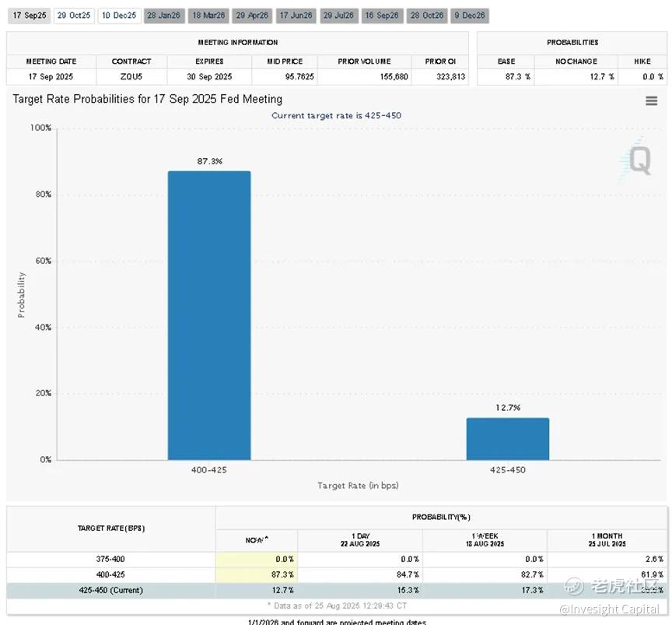The height and width of the screenshot is (625, 672).
Task: Click the 87.3% bar for 400-425
Action: tap(209, 315)
